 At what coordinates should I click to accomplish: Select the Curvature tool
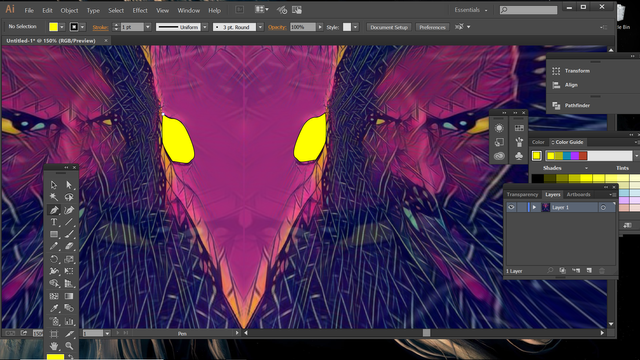(69, 210)
